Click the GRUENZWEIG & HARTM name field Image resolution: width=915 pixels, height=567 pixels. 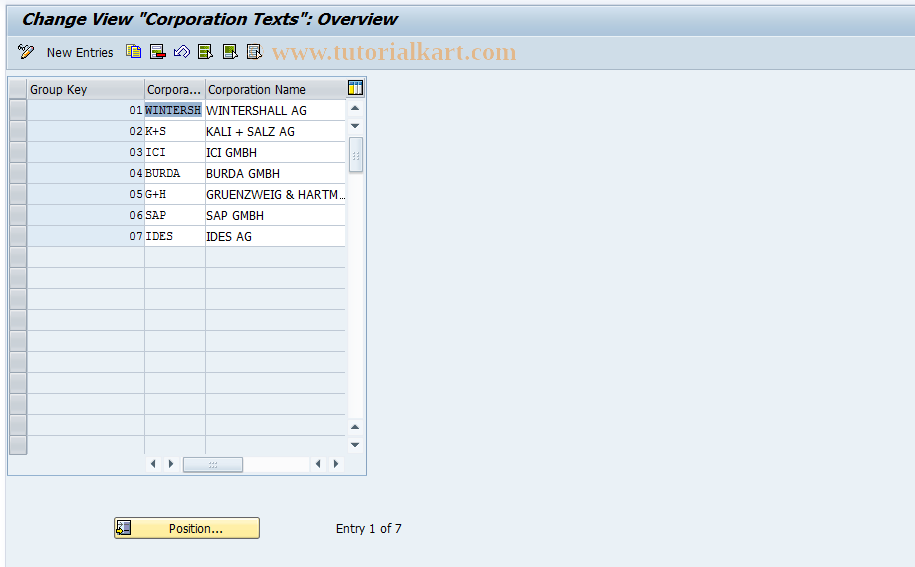point(275,194)
